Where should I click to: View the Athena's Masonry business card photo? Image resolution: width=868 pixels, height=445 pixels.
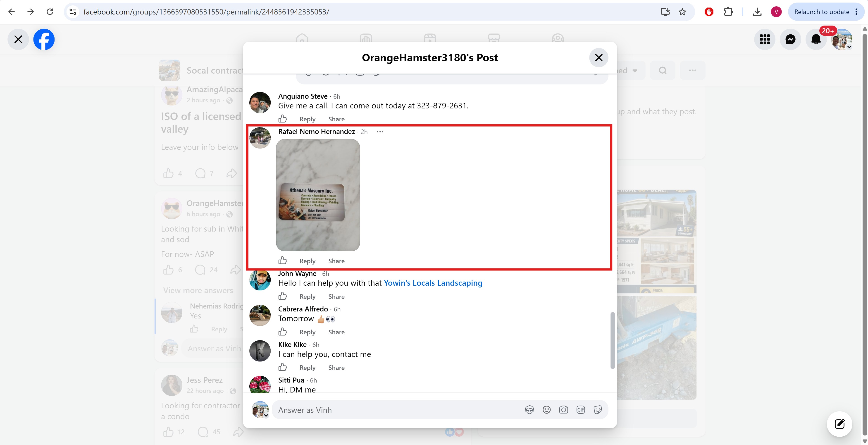coord(318,195)
